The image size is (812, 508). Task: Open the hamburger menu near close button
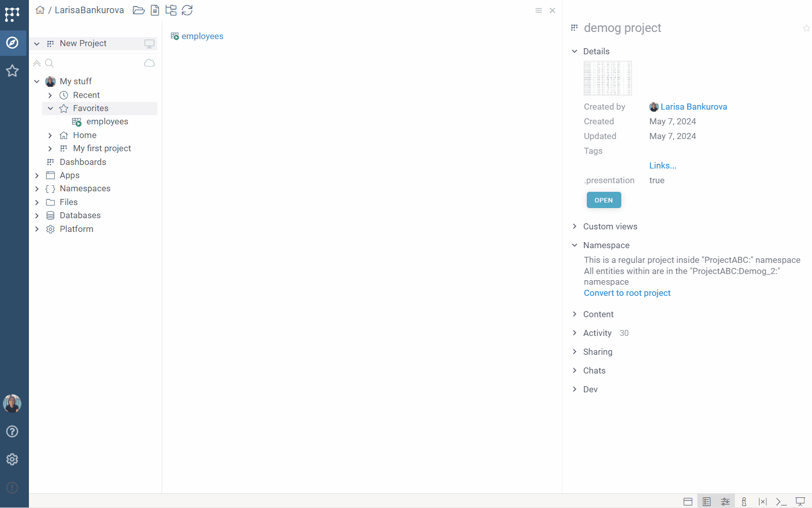539,11
